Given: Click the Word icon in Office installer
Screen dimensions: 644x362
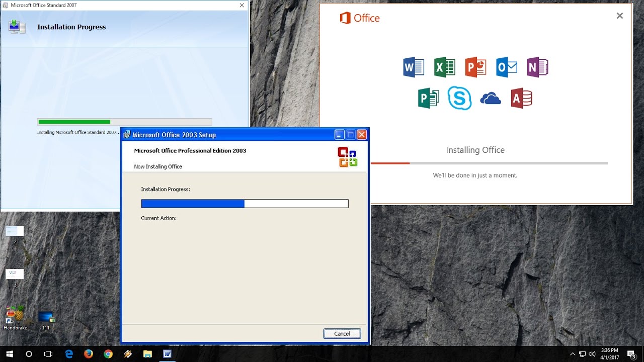Looking at the screenshot, I should (x=414, y=67).
